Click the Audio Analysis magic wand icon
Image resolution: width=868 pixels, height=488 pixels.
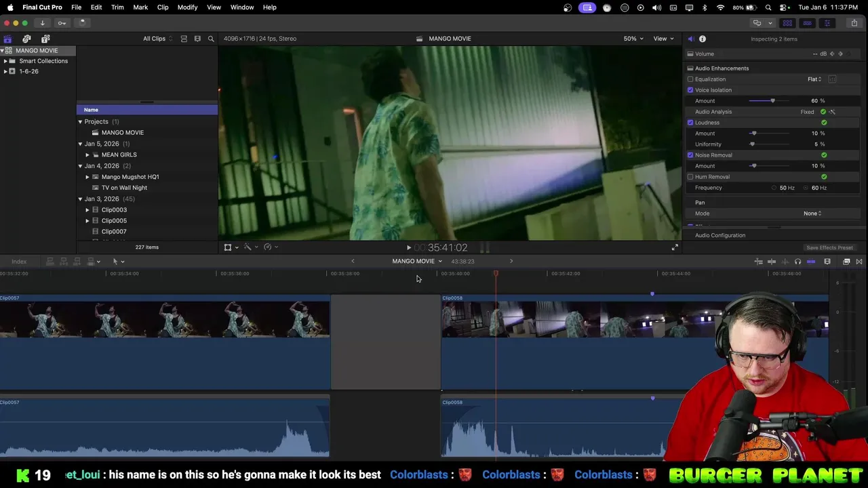point(832,112)
